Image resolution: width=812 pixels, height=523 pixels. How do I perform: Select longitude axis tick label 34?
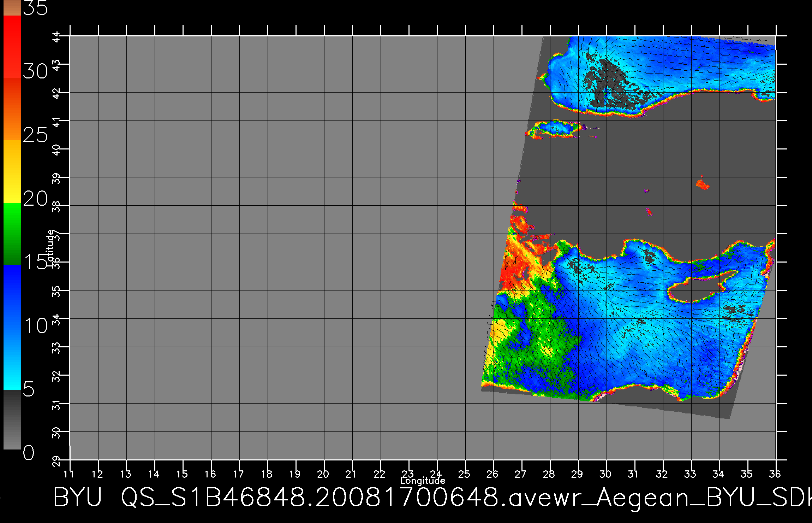click(x=719, y=474)
